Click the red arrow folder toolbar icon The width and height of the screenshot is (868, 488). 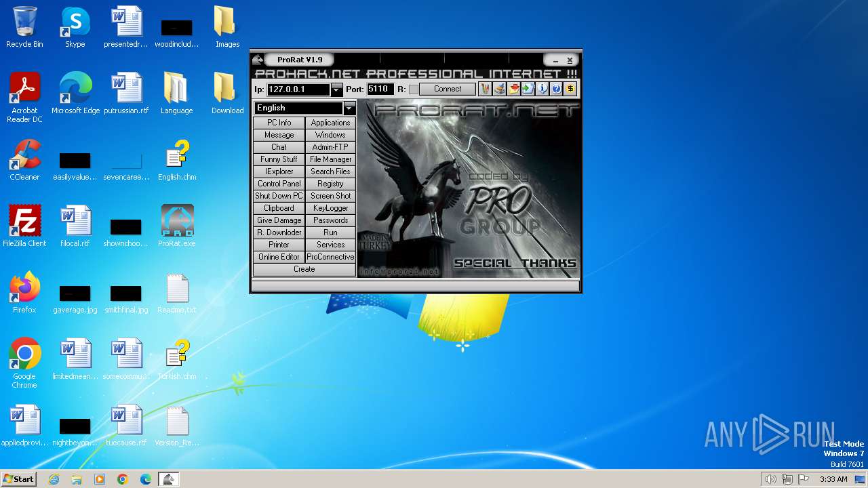[513, 89]
